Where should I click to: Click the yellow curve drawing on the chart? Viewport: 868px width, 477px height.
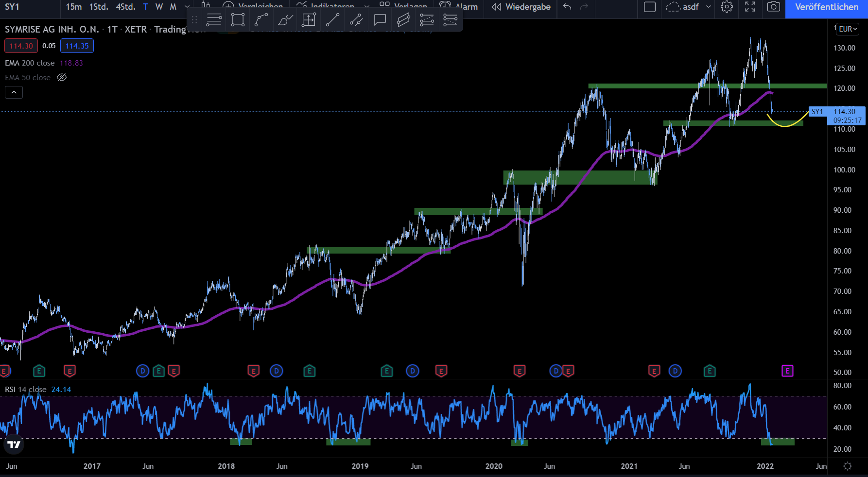click(x=786, y=126)
